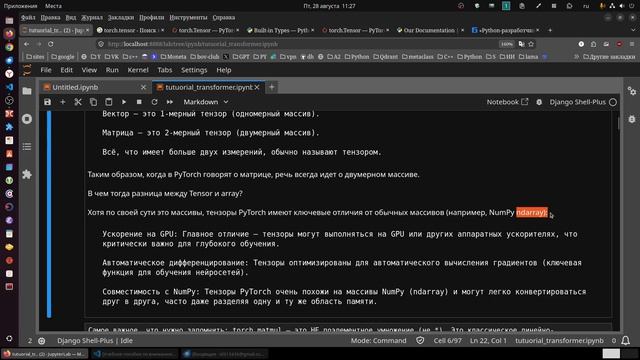Save the notebook with the floppy disk icon
The height and width of the screenshot is (360, 640).
(47, 102)
